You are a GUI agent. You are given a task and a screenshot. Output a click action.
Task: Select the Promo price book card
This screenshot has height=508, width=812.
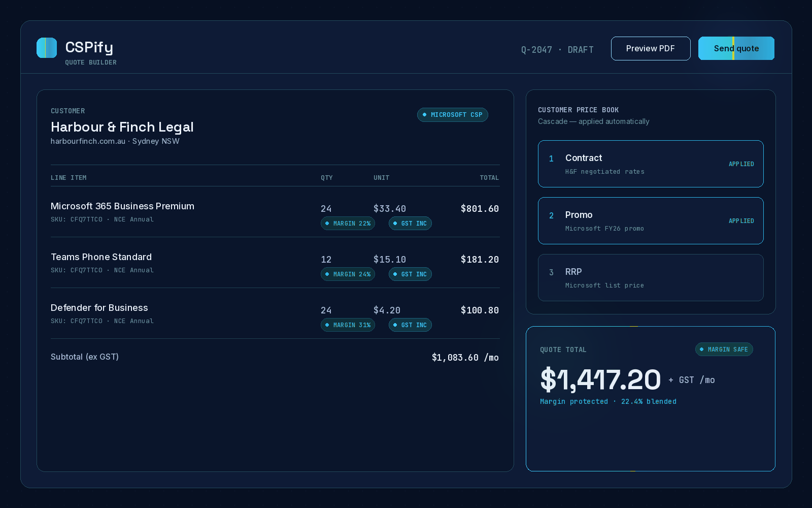[651, 220]
